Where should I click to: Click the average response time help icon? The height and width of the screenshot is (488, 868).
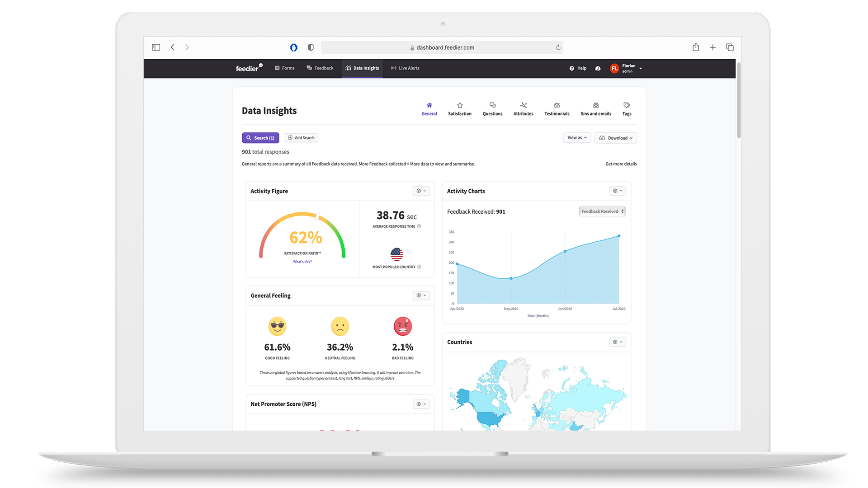point(419,226)
